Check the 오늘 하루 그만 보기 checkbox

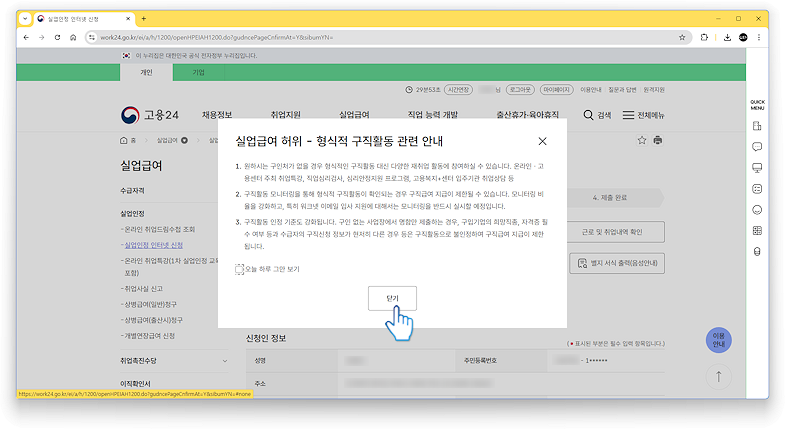[239, 269]
